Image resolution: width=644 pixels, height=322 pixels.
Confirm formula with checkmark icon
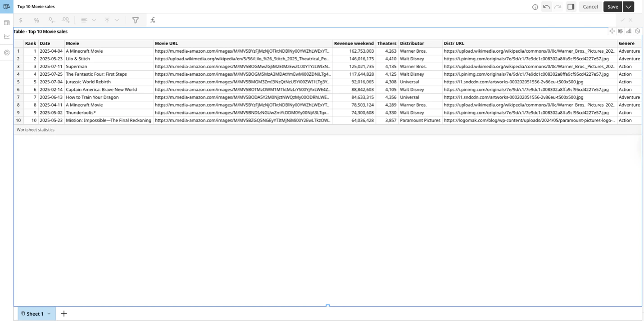622,20
